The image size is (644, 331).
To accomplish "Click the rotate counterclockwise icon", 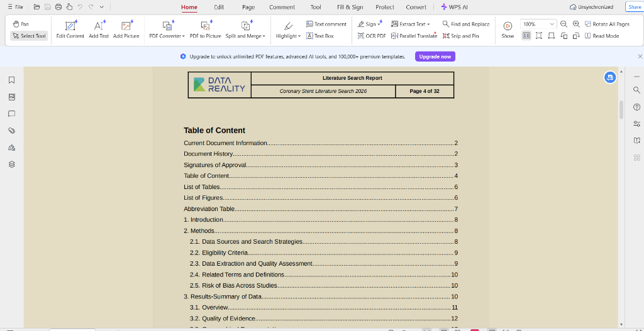I will 564,36.
